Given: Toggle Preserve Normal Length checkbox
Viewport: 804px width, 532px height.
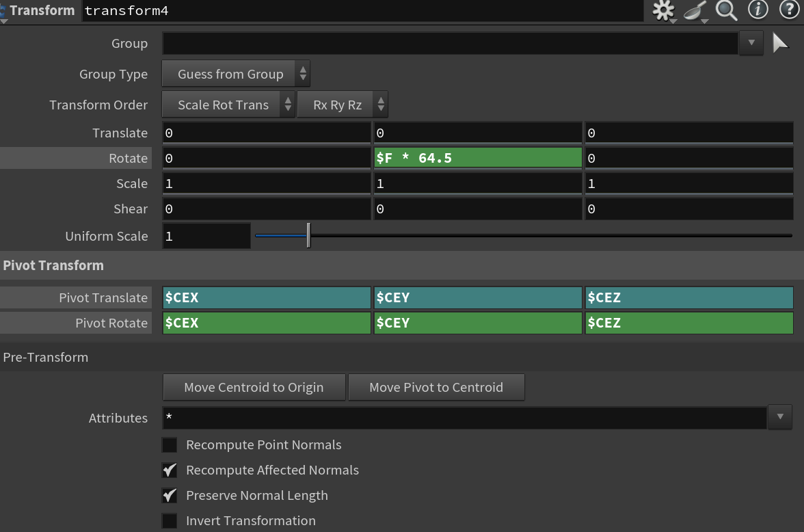Looking at the screenshot, I should (x=170, y=496).
